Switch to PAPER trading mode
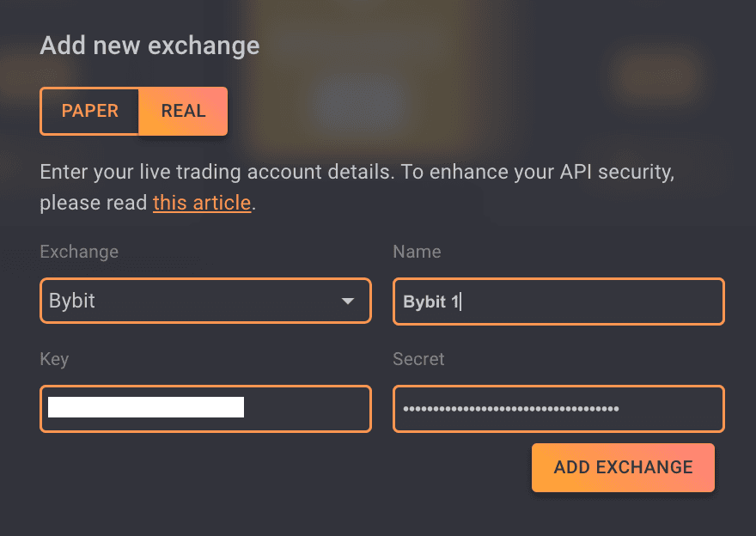This screenshot has height=536, width=756. 89,111
